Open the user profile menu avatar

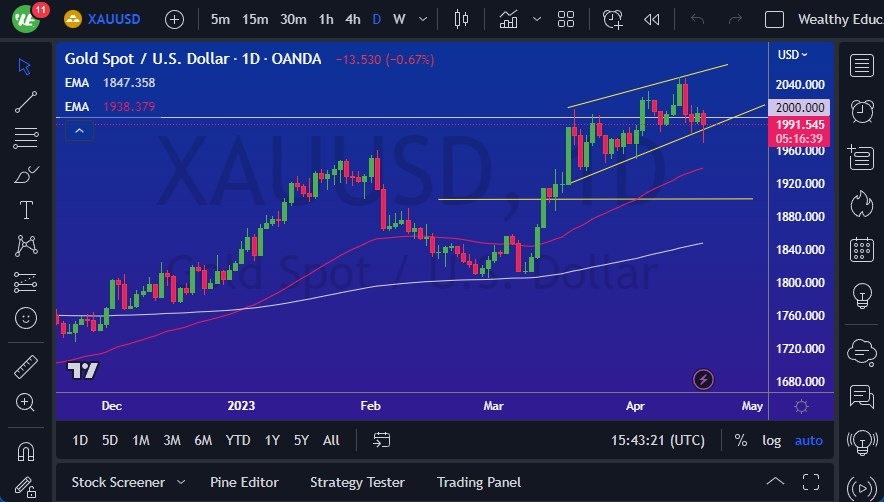pos(26,19)
